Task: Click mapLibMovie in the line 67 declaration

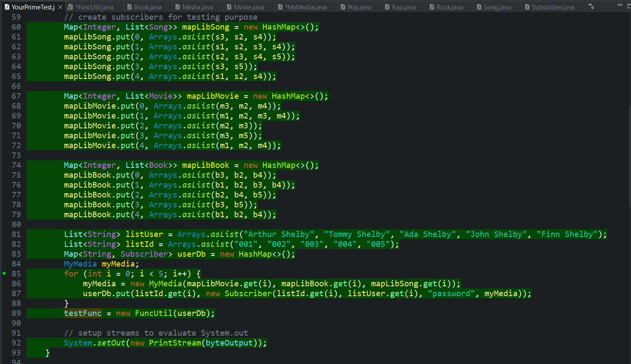Action: coord(213,96)
